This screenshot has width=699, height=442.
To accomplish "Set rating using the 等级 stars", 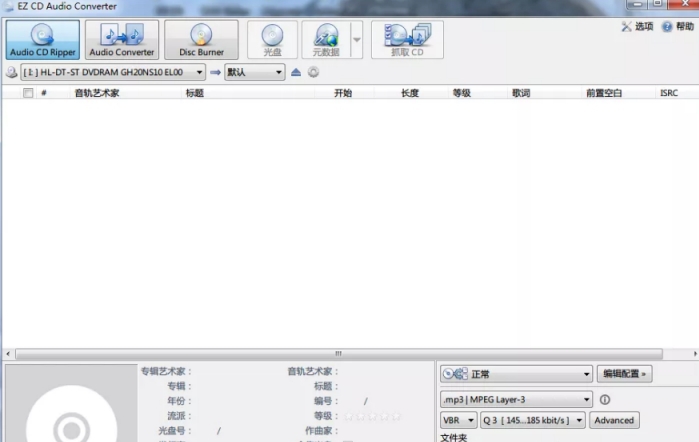I will (373, 416).
